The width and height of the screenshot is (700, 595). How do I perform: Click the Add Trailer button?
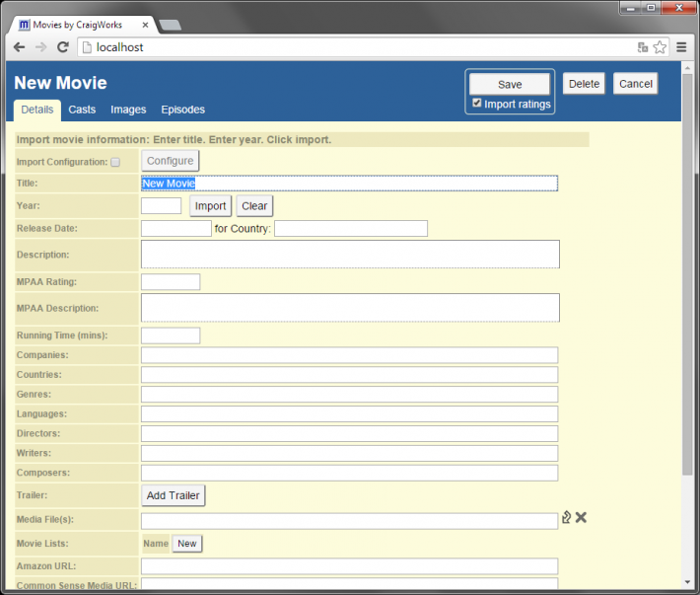click(174, 495)
